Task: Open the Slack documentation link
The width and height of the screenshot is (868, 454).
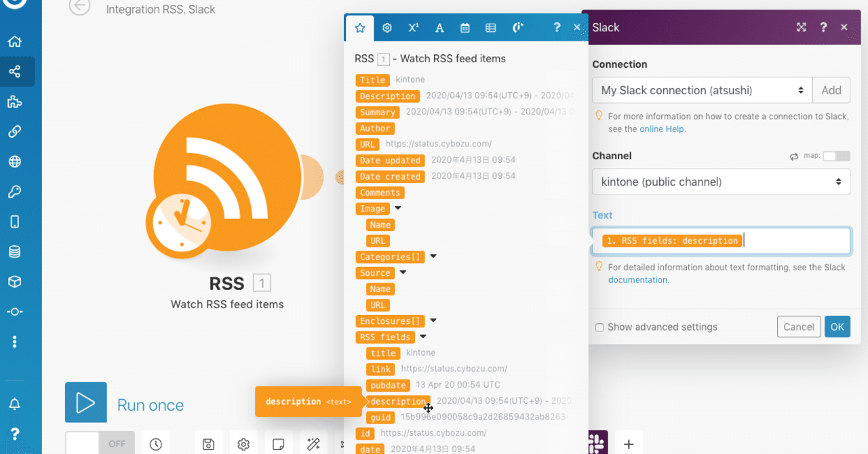Action: [637, 280]
